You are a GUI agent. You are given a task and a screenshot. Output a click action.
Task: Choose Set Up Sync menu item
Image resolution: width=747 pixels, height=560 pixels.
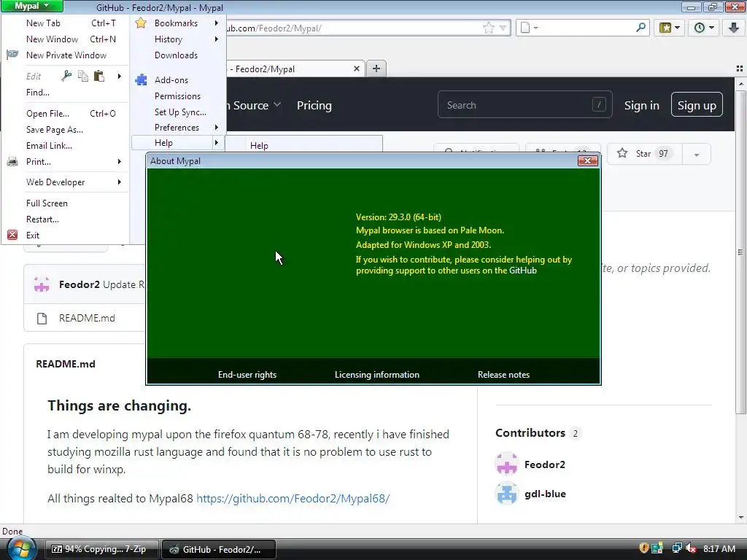point(178,112)
